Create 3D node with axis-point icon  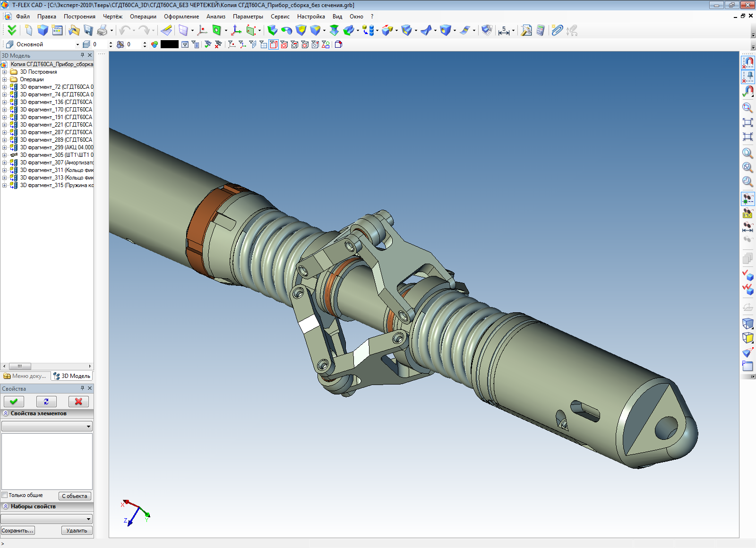tap(202, 30)
